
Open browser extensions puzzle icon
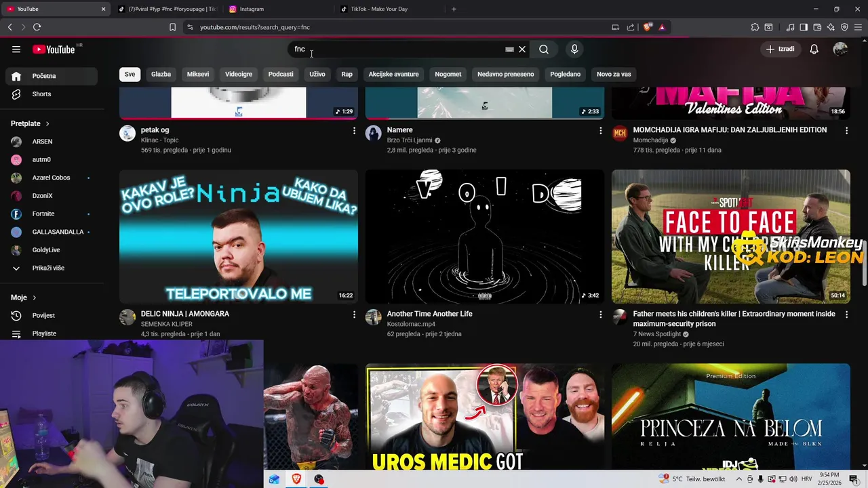[755, 27]
